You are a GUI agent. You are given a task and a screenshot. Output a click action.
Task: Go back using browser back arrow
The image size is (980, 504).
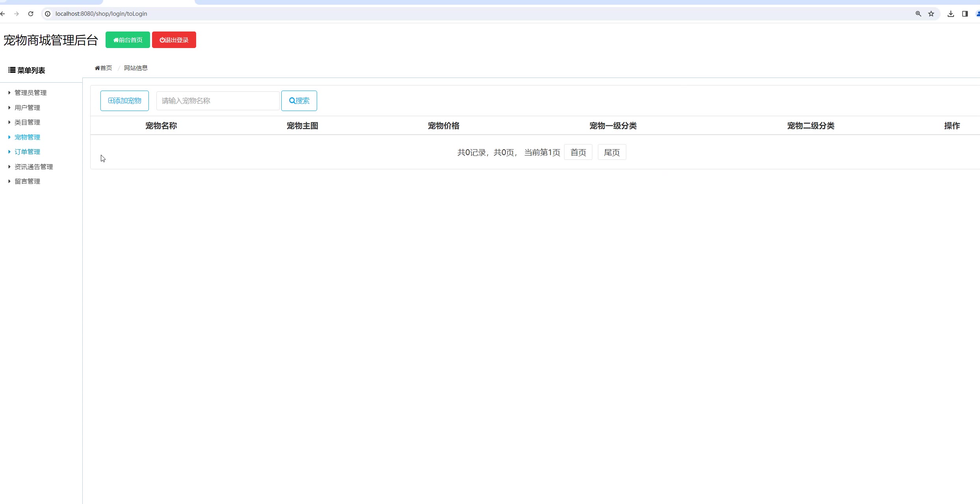coord(2,14)
